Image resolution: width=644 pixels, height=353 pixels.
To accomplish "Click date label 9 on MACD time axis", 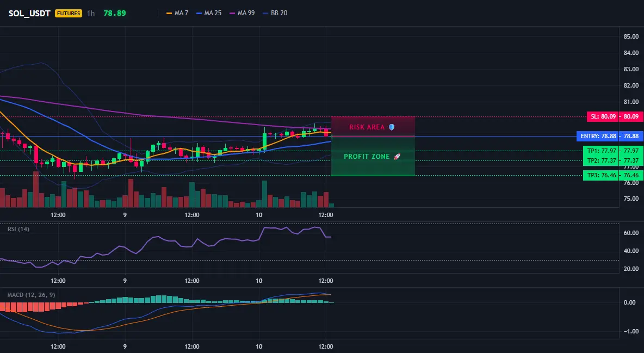I will [125, 346].
